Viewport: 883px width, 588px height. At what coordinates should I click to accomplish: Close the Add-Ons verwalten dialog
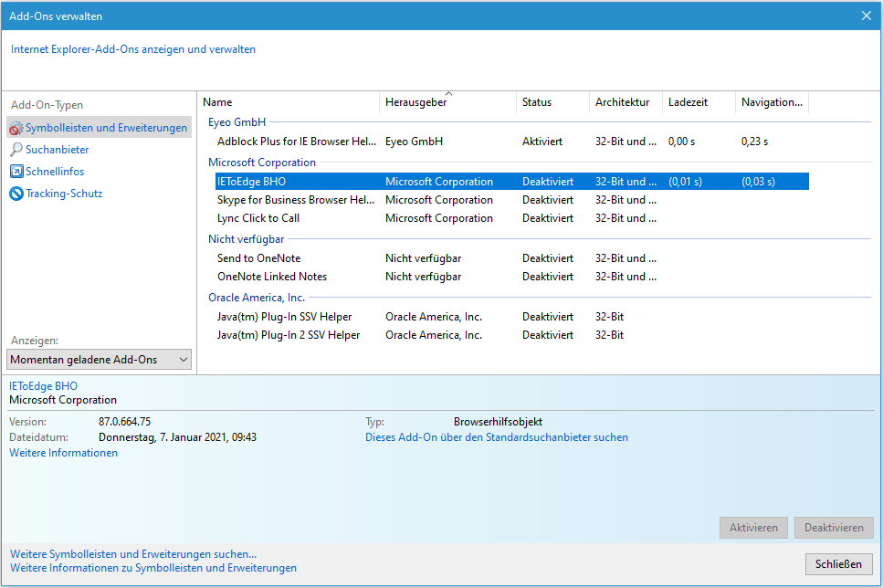coord(866,16)
